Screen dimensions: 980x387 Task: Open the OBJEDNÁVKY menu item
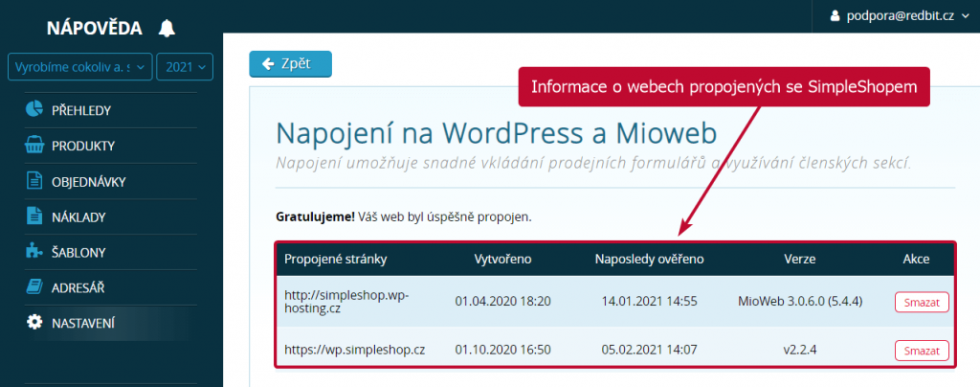pyautogui.click(x=89, y=182)
